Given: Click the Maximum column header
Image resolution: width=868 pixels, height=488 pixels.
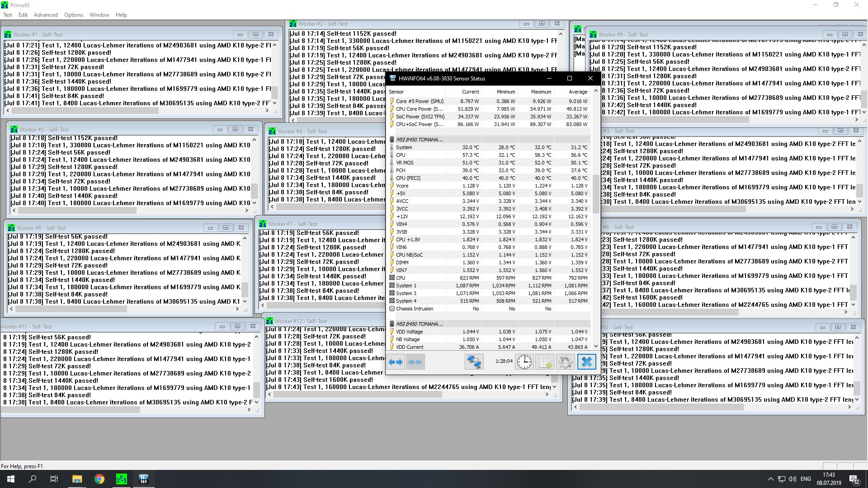Looking at the screenshot, I should [541, 92].
